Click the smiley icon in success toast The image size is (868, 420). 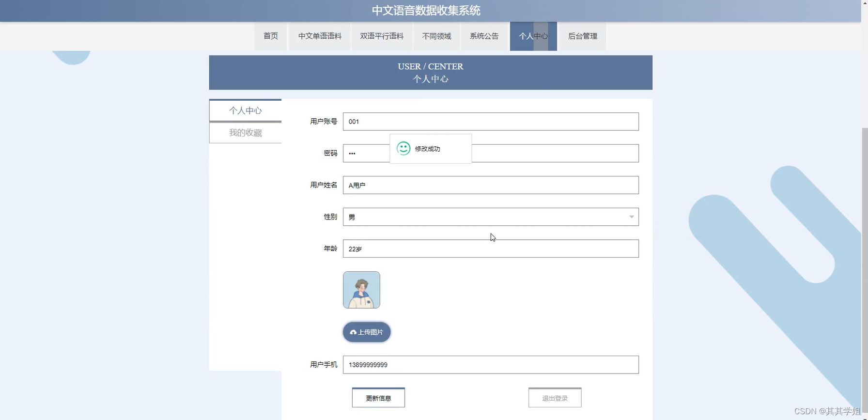point(403,148)
